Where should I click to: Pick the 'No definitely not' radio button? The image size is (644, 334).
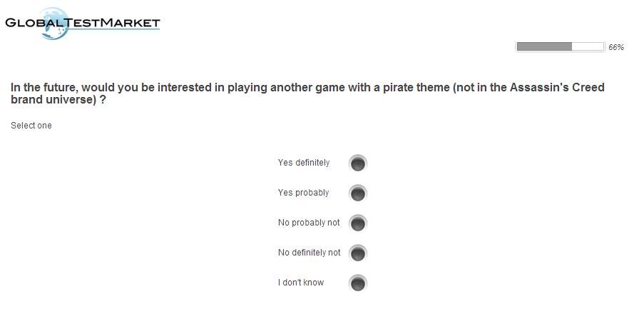[358, 253]
